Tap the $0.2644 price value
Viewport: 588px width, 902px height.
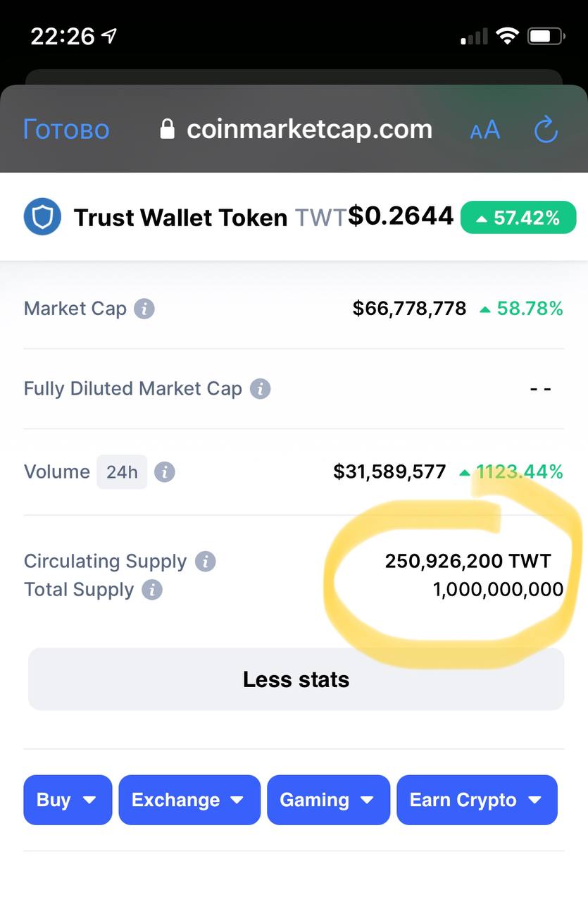click(x=401, y=216)
